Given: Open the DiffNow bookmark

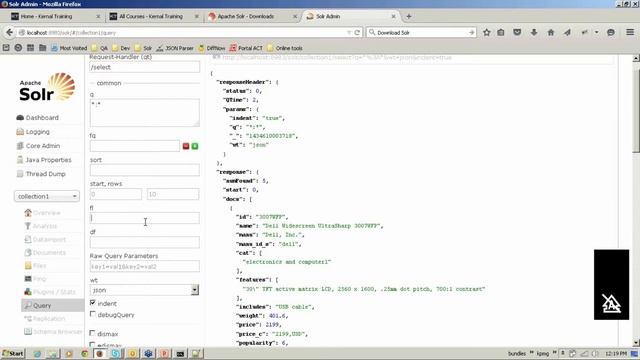Looking at the screenshot, I should (x=211, y=48).
